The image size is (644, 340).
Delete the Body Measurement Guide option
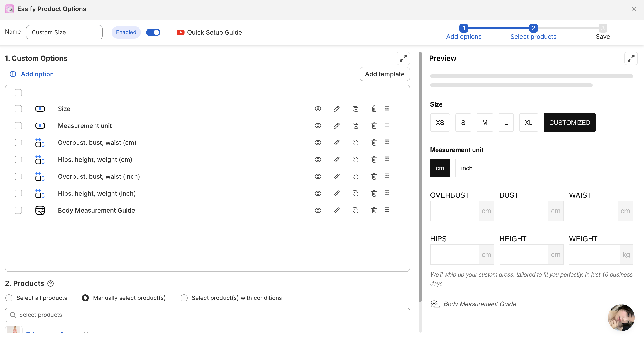pos(374,210)
